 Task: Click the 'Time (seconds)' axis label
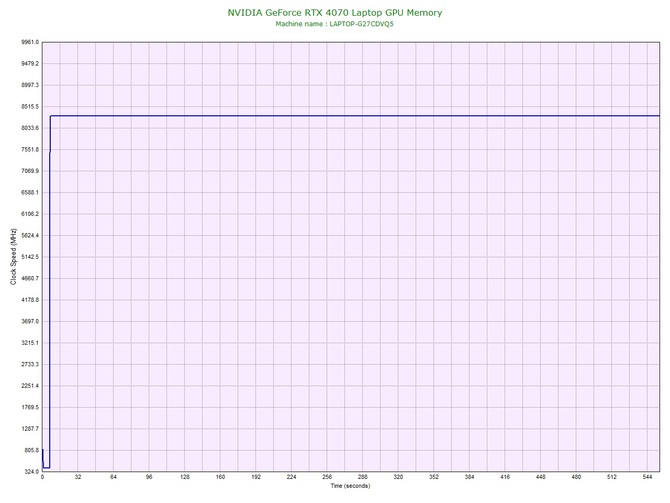(350, 486)
